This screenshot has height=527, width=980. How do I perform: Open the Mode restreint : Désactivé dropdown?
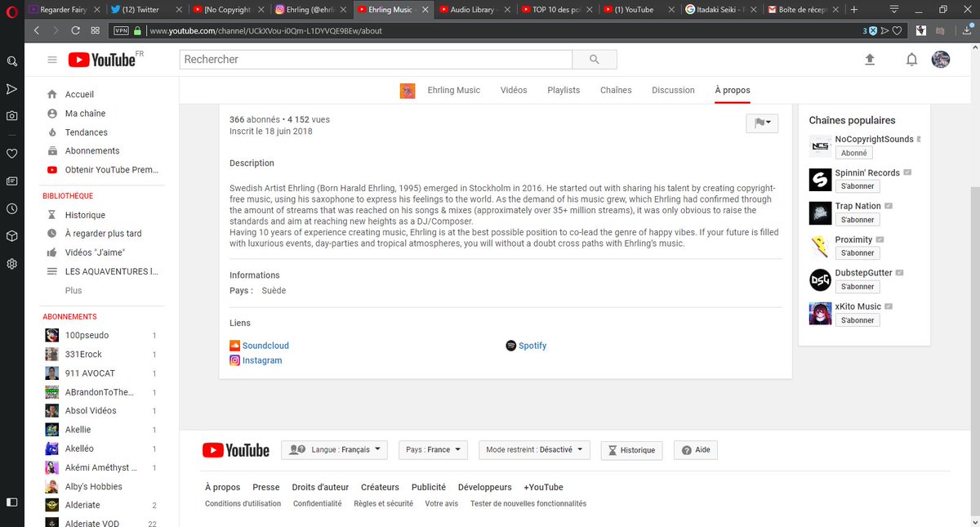534,450
